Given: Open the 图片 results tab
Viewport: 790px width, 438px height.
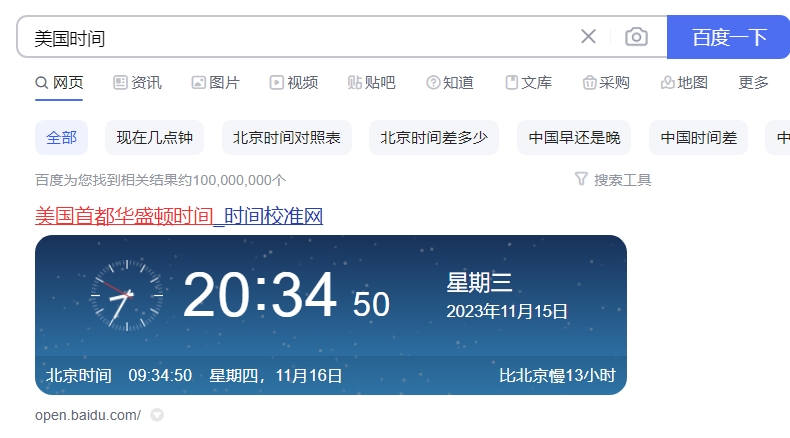Looking at the screenshot, I should pos(215,83).
